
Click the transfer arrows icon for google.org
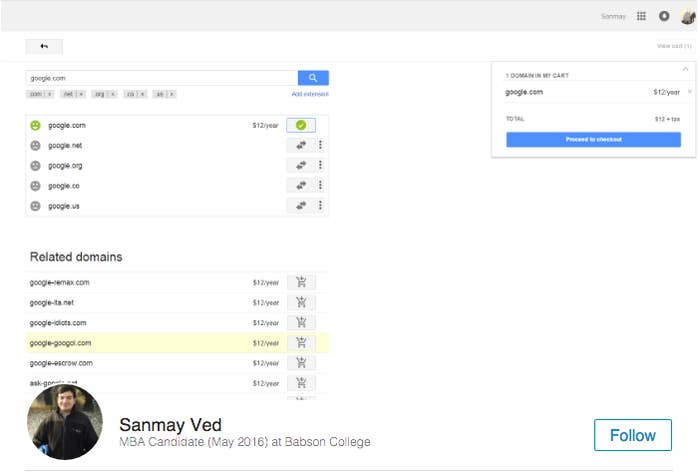click(301, 165)
